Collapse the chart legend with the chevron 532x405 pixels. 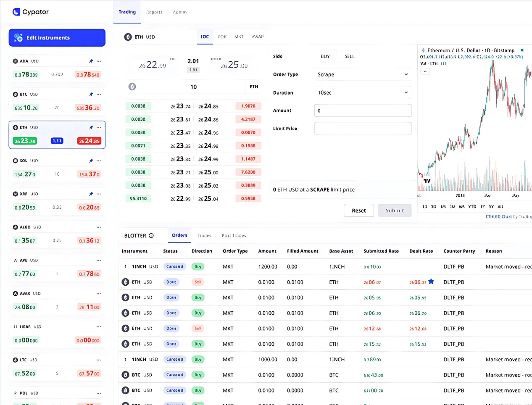point(425,71)
